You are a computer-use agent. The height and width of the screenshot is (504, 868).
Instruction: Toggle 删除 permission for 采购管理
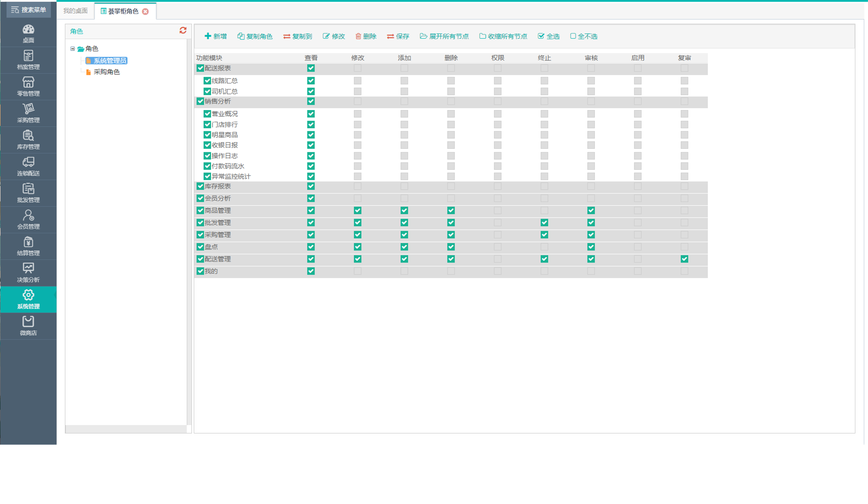[x=451, y=235]
